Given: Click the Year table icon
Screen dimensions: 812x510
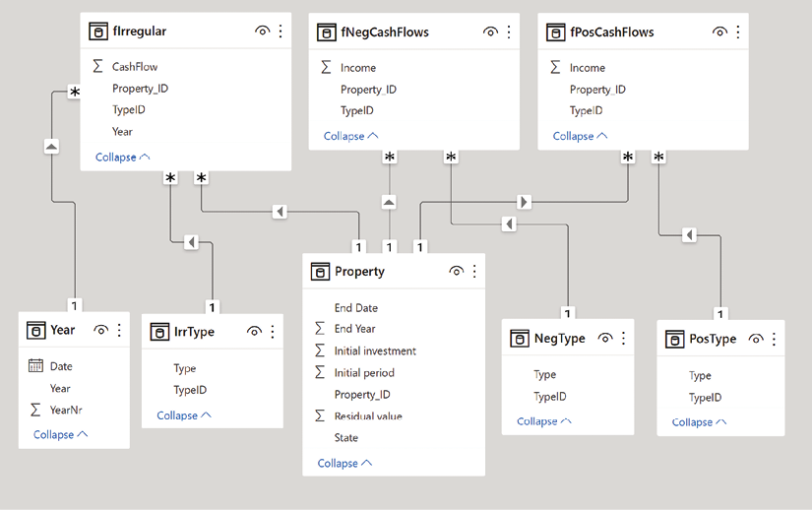Looking at the screenshot, I should coord(35,331).
